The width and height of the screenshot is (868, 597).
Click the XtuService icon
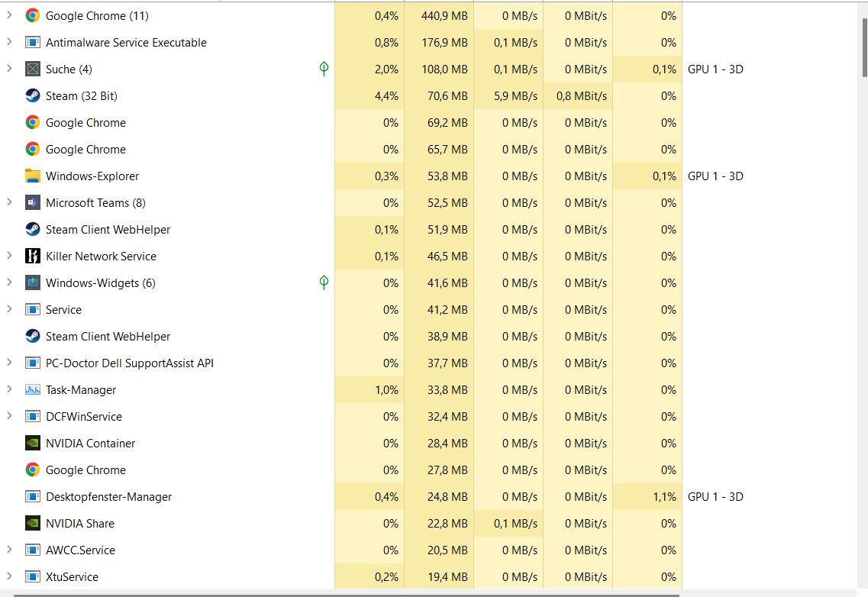click(33, 576)
